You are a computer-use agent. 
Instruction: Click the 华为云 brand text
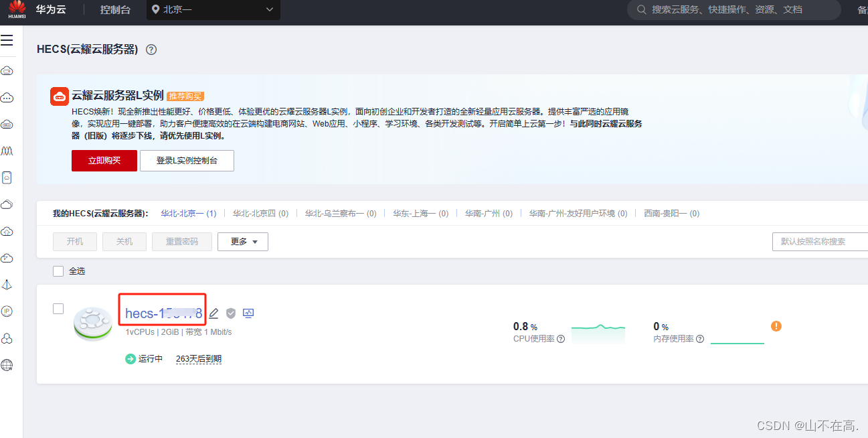pyautogui.click(x=50, y=9)
